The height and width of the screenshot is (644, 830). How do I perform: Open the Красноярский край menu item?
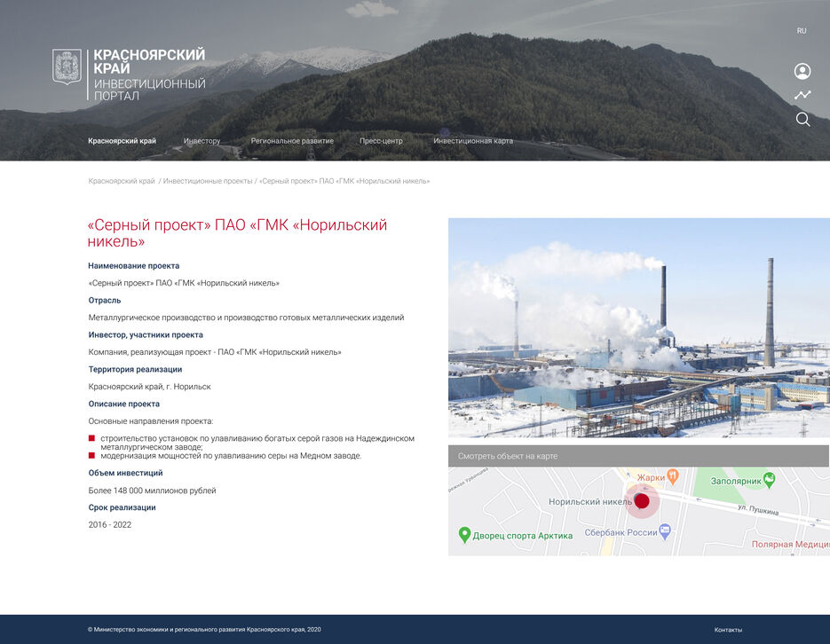[122, 141]
